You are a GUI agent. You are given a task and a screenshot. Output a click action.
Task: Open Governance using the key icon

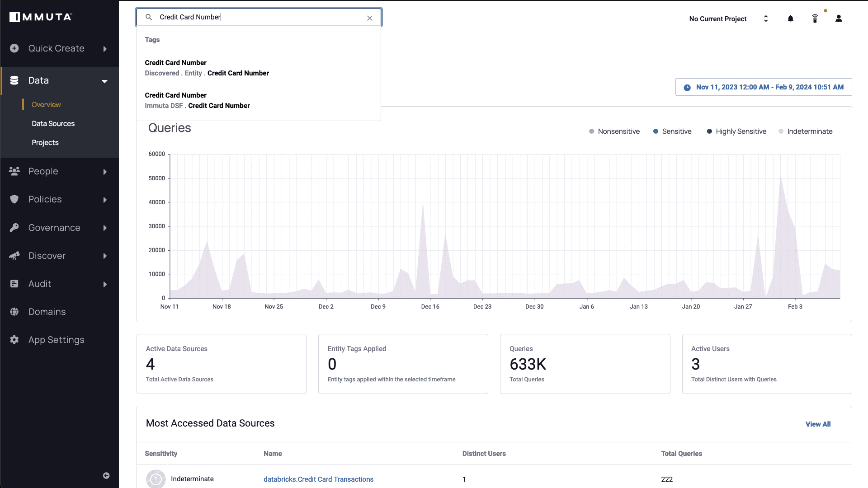[x=14, y=228]
